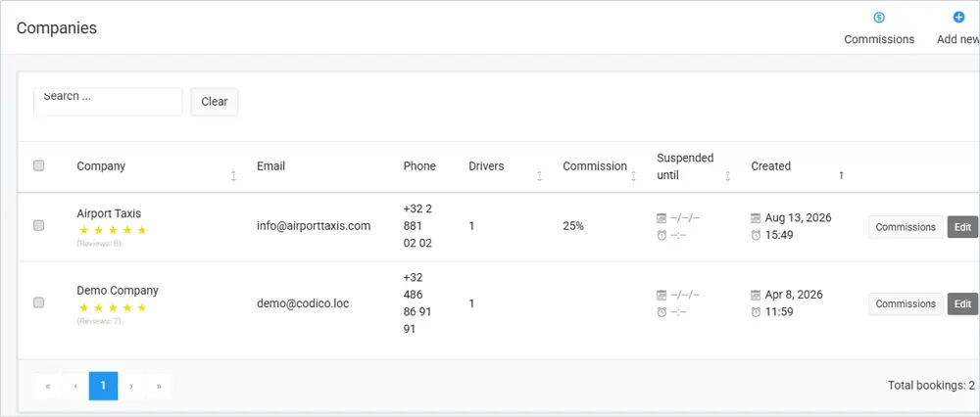Go to first page in pagination
Viewport: 980px width, 417px height.
click(47, 387)
